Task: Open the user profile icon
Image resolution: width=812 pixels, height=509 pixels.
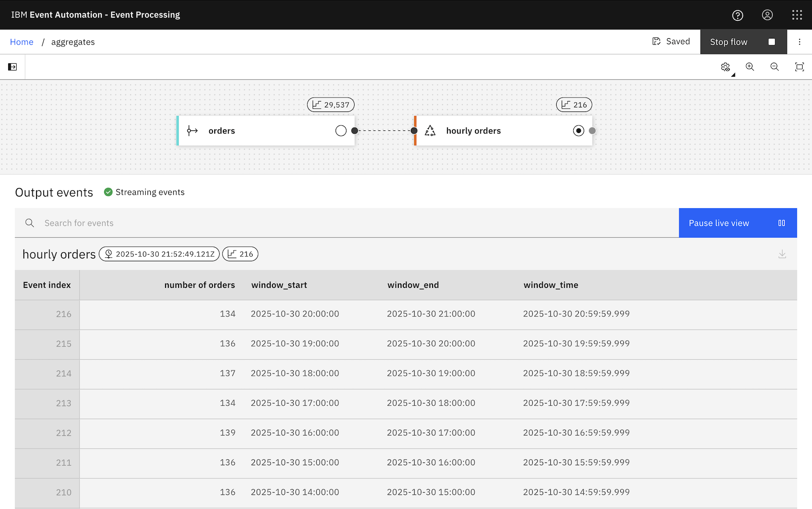Action: 767,15
